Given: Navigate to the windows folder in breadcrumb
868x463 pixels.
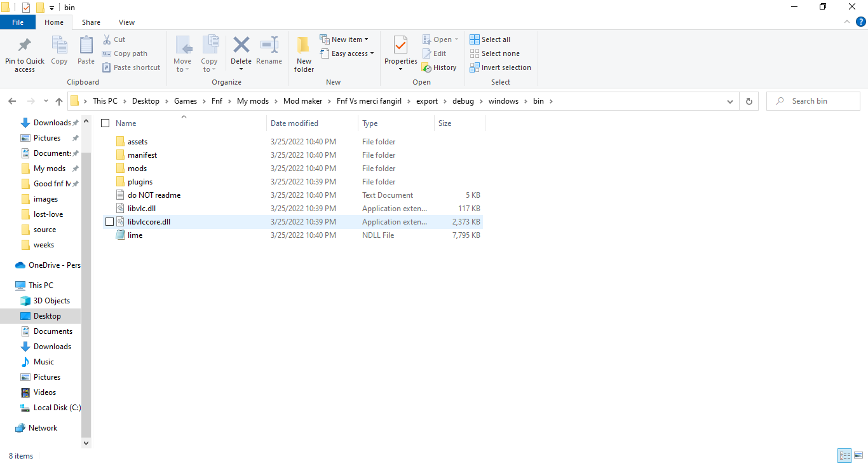Looking at the screenshot, I should click(503, 100).
